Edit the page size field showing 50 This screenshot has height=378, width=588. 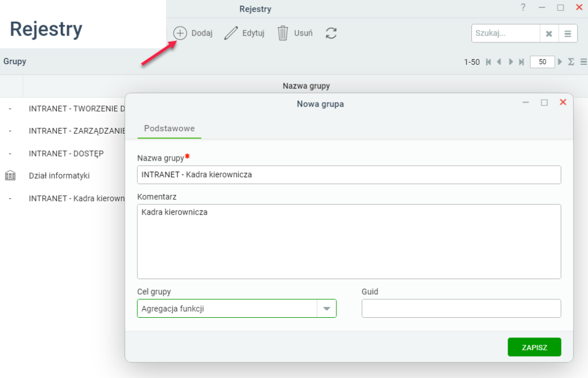click(542, 62)
